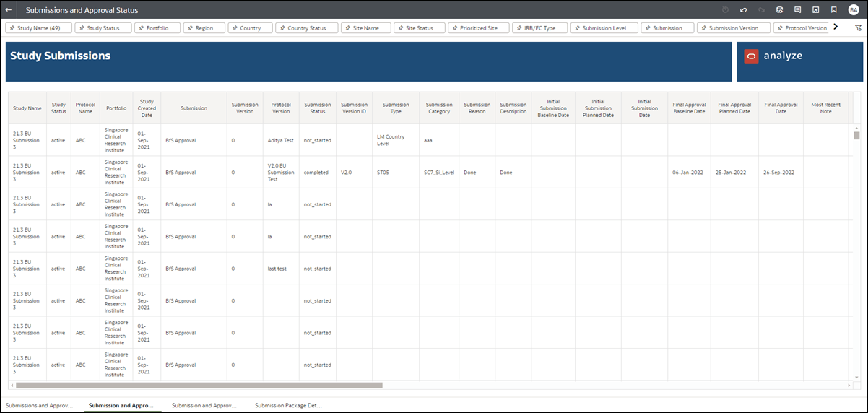Click the vertical scrollbar thumb of table

857,136
